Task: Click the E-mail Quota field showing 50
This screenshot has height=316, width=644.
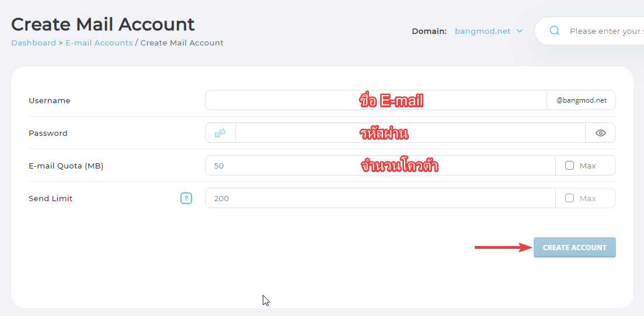Action: [380, 166]
